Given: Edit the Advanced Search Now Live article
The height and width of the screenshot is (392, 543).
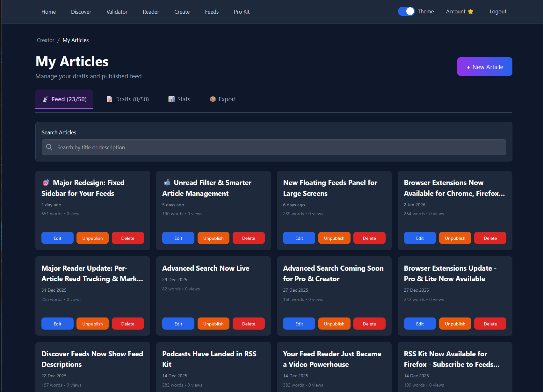Looking at the screenshot, I should point(178,324).
